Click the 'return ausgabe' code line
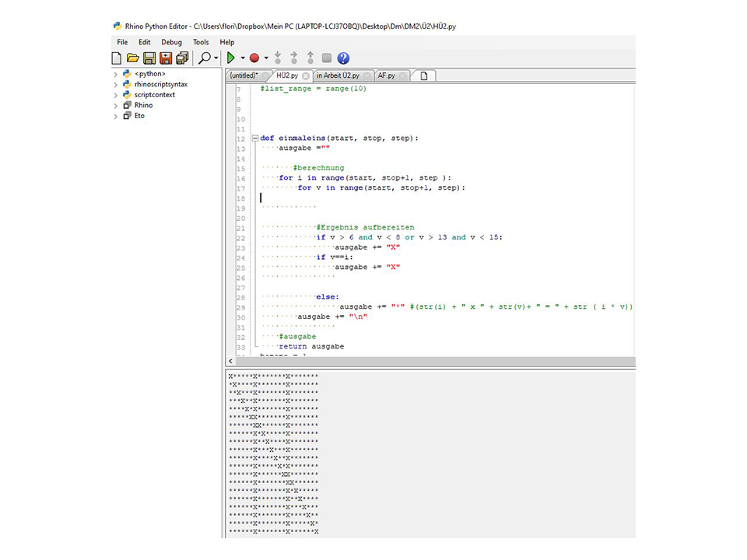This screenshot has height=560, width=747. (x=311, y=347)
